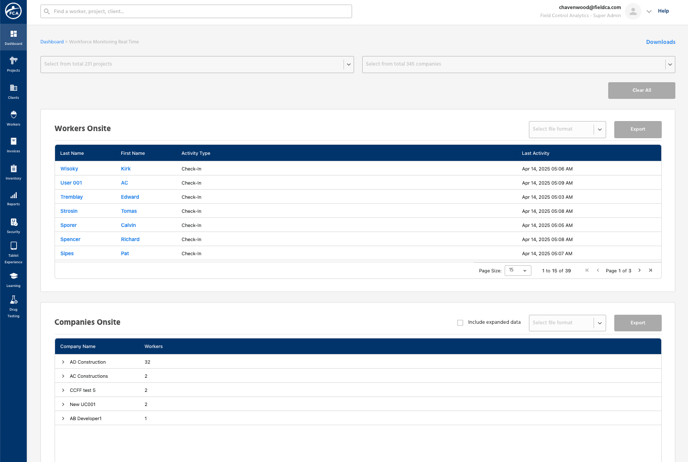Open worker last name Sipes
This screenshot has height=462, width=688.
click(x=67, y=253)
